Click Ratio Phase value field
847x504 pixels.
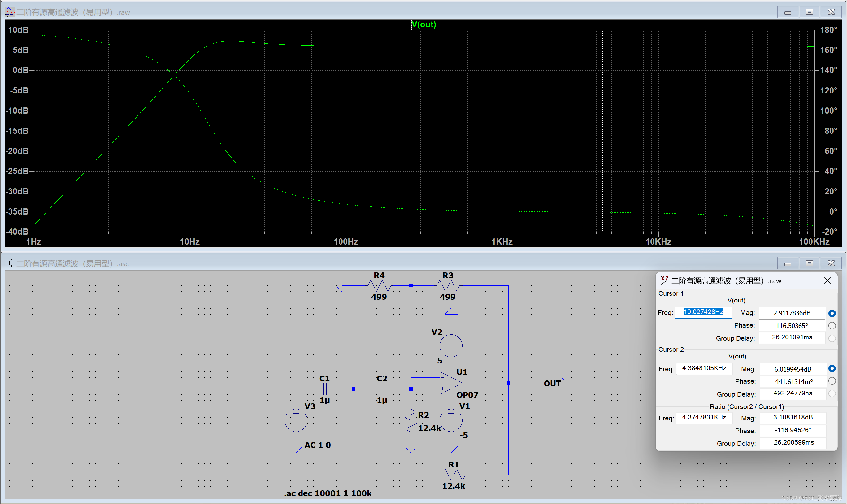click(793, 430)
